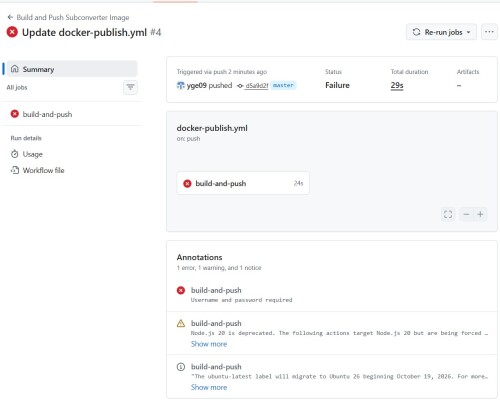500x409 pixels.
Task: Click the master branch label
Action: pyautogui.click(x=283, y=85)
